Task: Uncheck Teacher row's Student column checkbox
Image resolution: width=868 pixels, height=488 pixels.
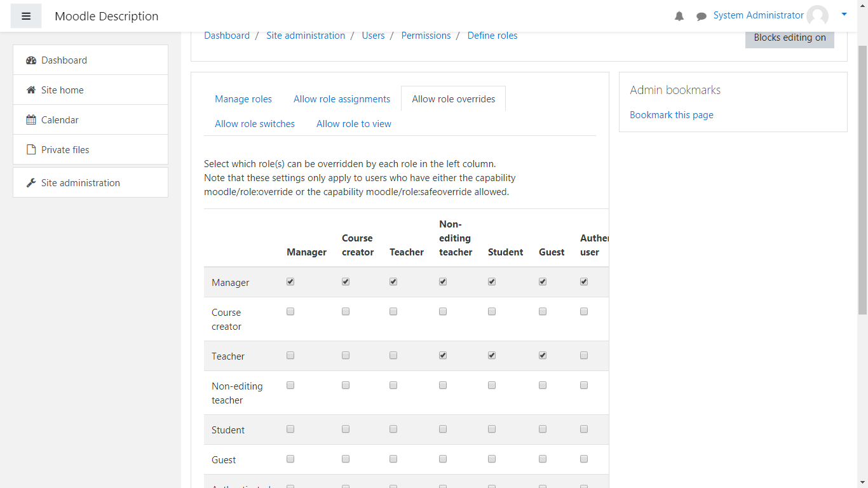Action: click(492, 355)
